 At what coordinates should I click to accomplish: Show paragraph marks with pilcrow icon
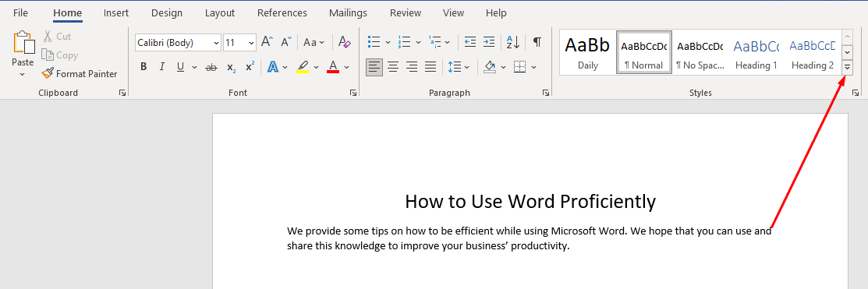pos(537,42)
